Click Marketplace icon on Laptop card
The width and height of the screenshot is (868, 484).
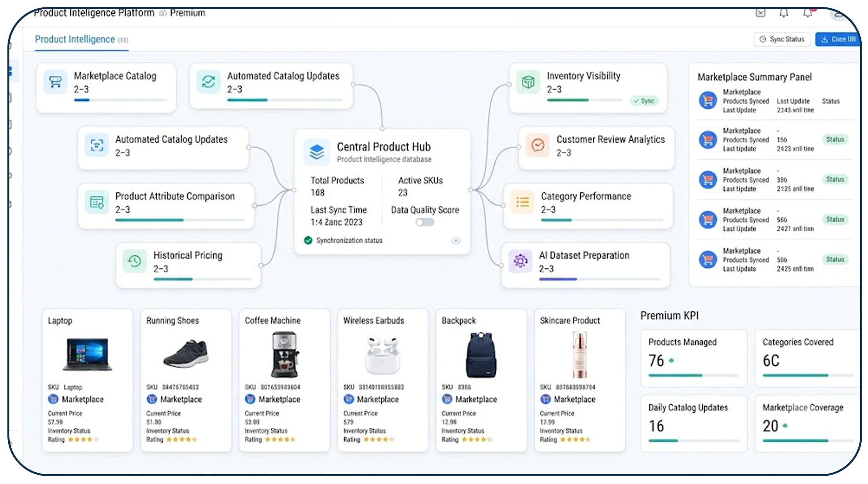click(53, 399)
